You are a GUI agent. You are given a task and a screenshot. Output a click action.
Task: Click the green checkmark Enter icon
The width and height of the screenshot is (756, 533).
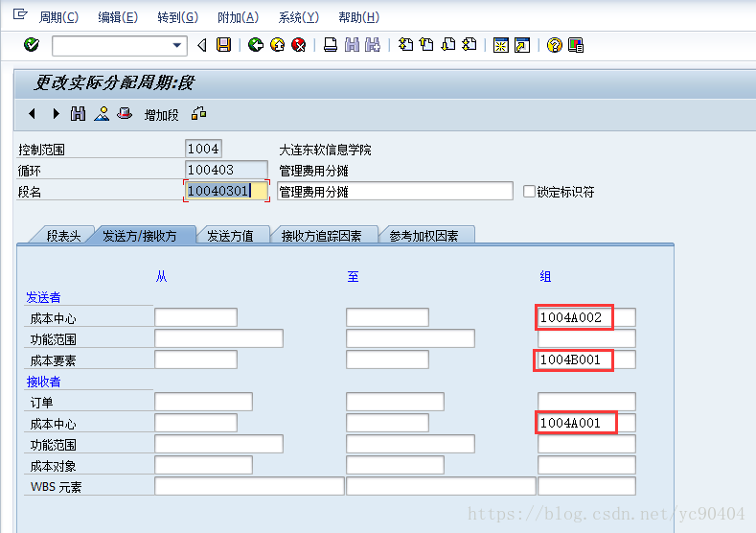point(32,45)
